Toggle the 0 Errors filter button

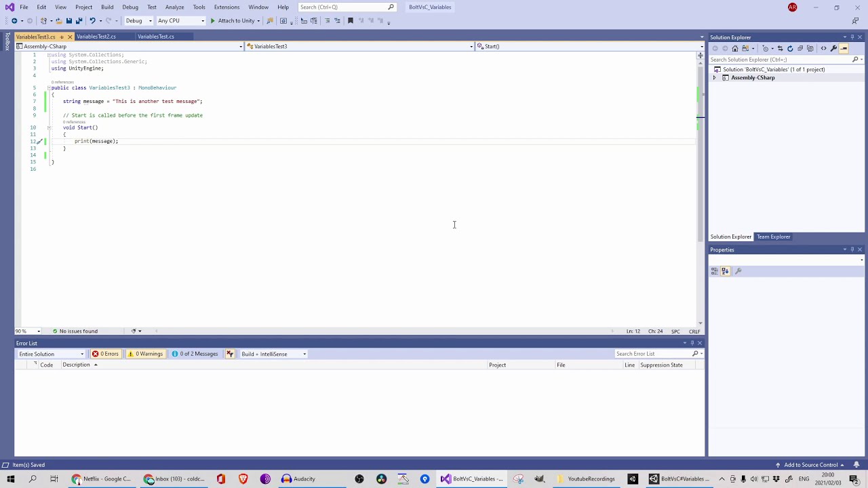point(105,354)
